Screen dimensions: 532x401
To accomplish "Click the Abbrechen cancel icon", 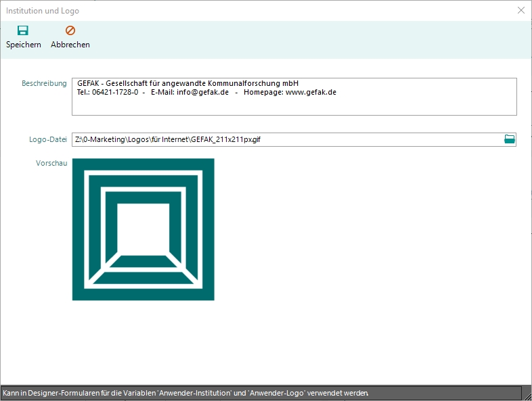I will (70, 30).
